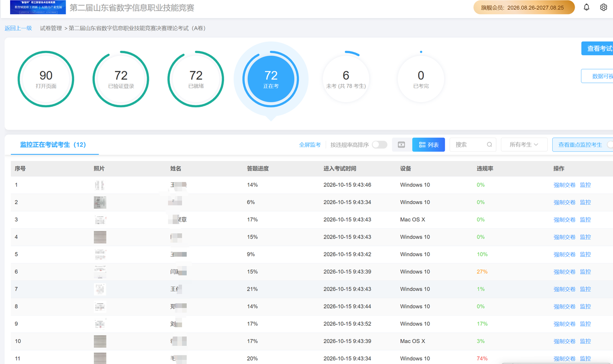Click the 数据可视 button
The height and width of the screenshot is (364, 613).
pyautogui.click(x=597, y=76)
